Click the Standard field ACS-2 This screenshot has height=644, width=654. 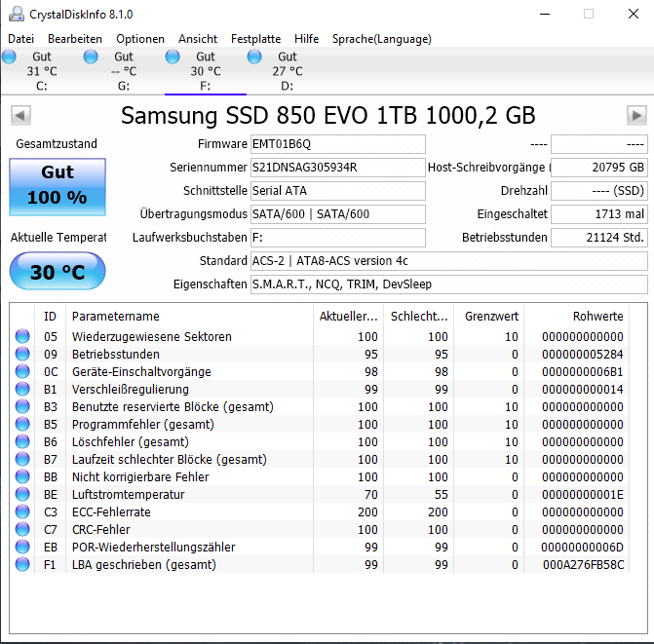pos(448,261)
